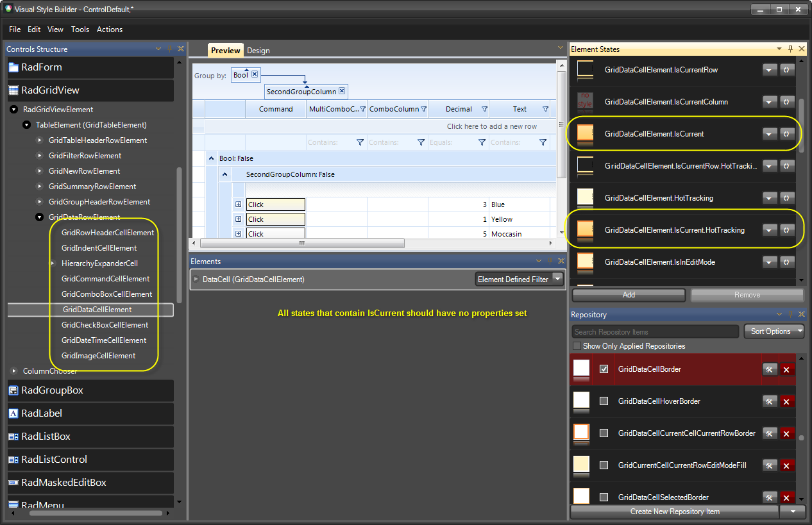This screenshot has height=525, width=812.
Task: Edit the GridDataCellBorder repository item
Action: [770, 369]
